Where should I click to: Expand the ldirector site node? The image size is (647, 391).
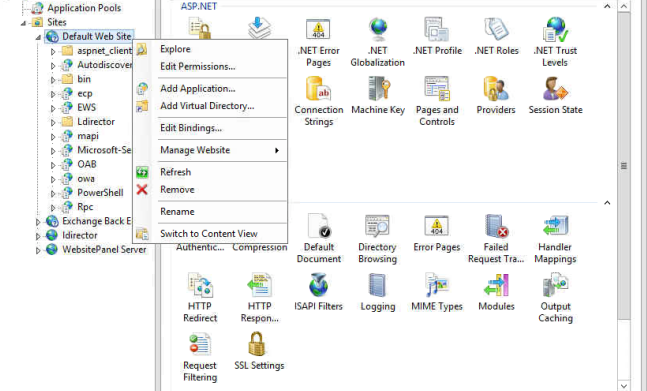coord(38,236)
